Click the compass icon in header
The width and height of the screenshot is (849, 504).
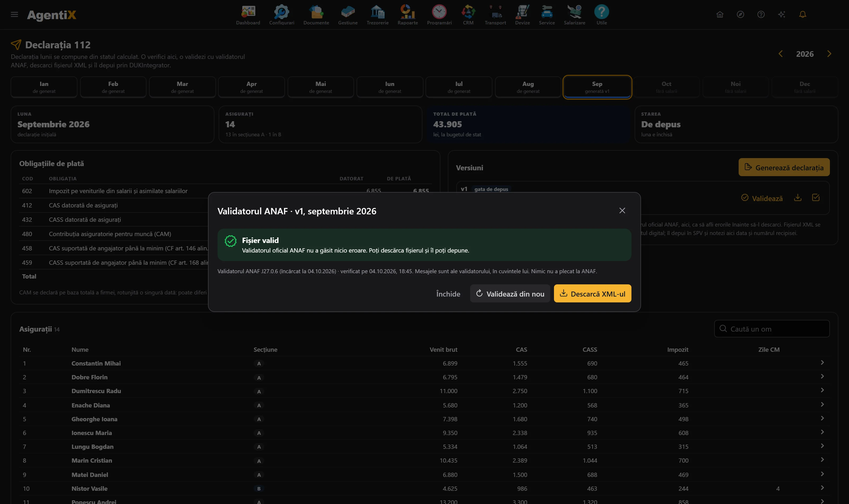tap(740, 14)
